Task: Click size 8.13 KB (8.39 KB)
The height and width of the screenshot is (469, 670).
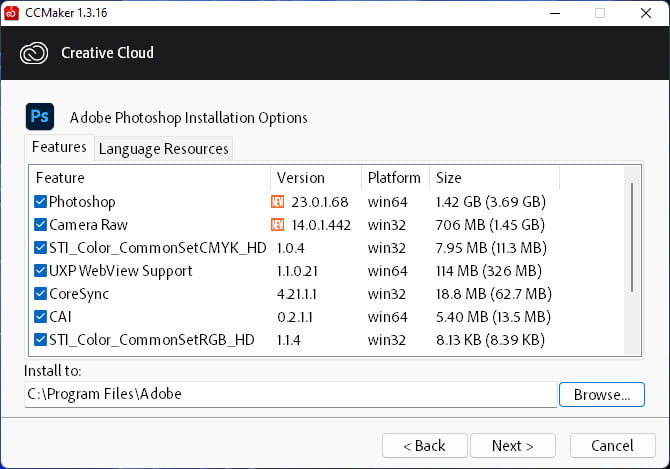Action: (x=490, y=340)
